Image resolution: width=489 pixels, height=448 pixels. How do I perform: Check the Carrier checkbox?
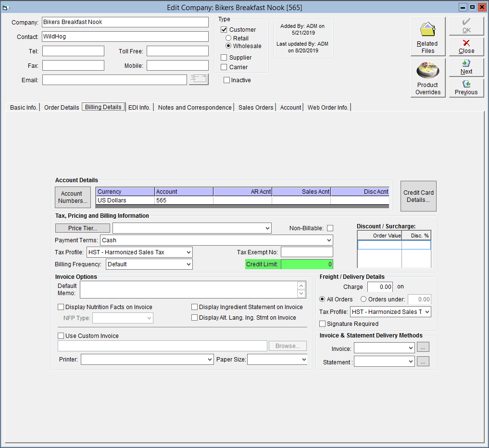click(x=224, y=67)
